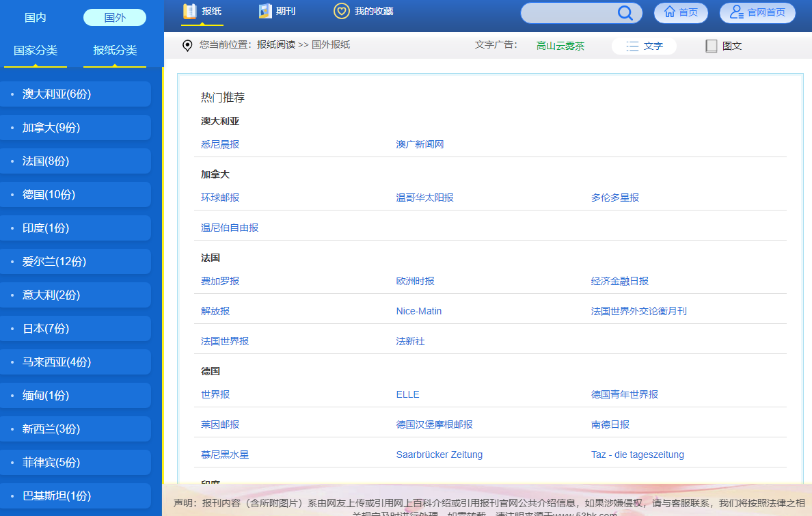Open the 德国汉堡摩根邮报 link
Image resolution: width=812 pixels, height=516 pixels.
pyautogui.click(x=435, y=425)
